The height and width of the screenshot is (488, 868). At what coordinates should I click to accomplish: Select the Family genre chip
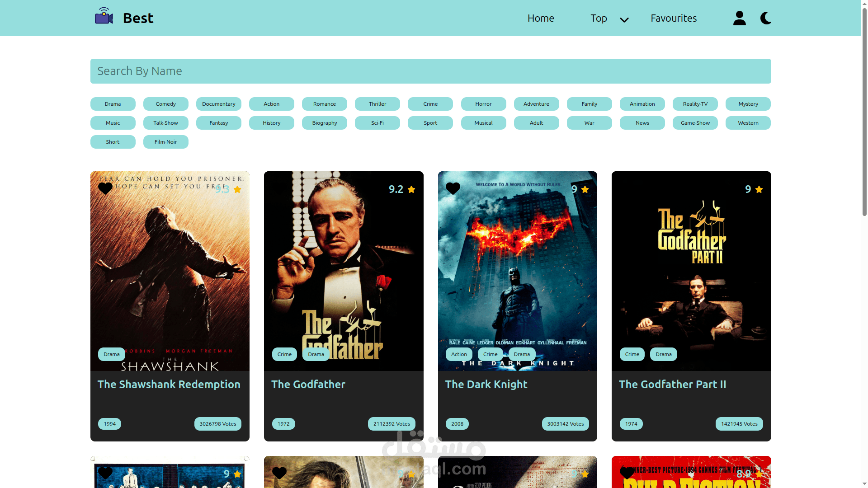pos(590,104)
